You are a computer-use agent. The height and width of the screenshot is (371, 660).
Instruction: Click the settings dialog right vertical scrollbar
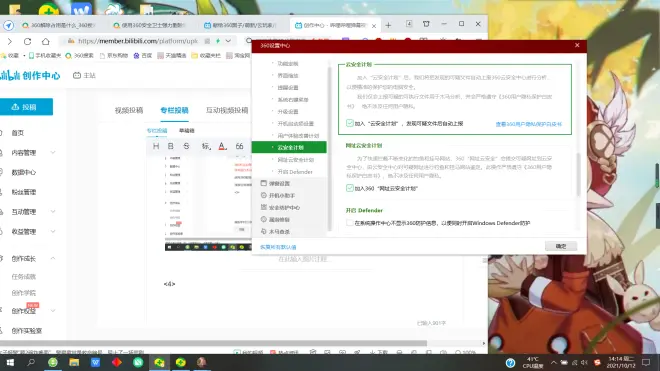[578, 174]
